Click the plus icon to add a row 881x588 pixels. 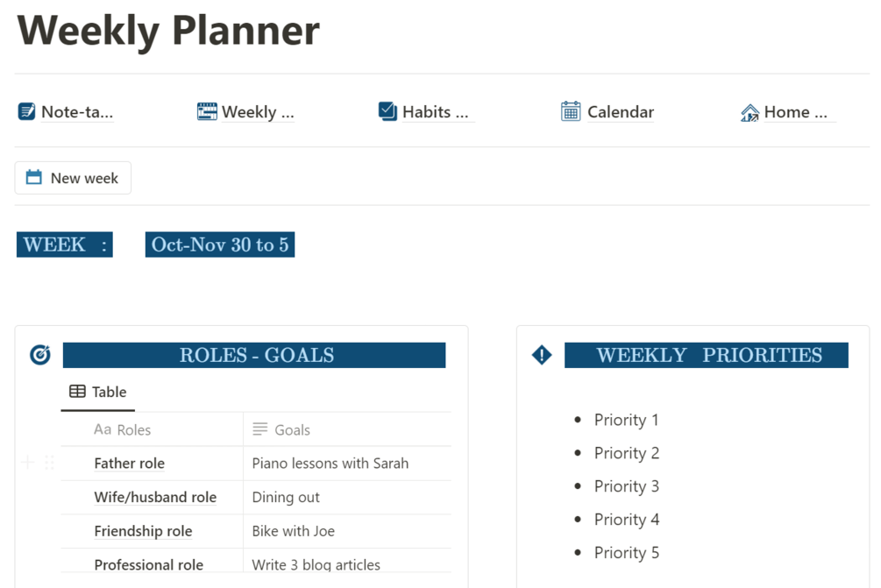coord(28,463)
